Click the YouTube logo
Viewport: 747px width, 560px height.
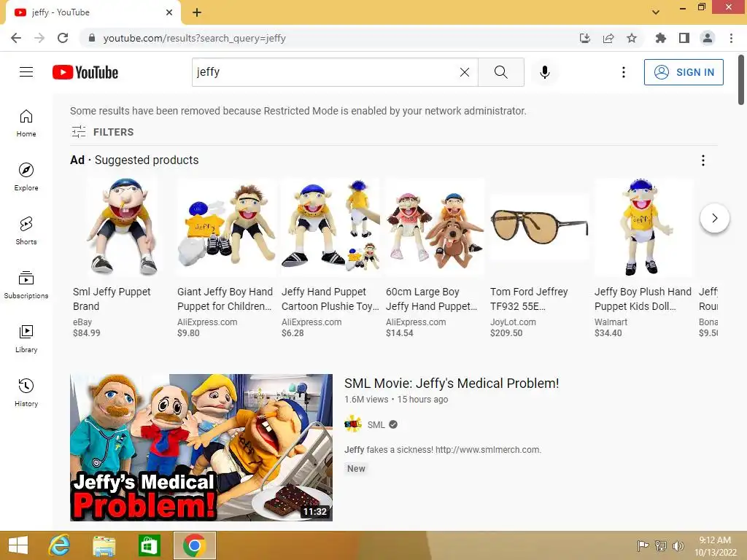coord(85,72)
